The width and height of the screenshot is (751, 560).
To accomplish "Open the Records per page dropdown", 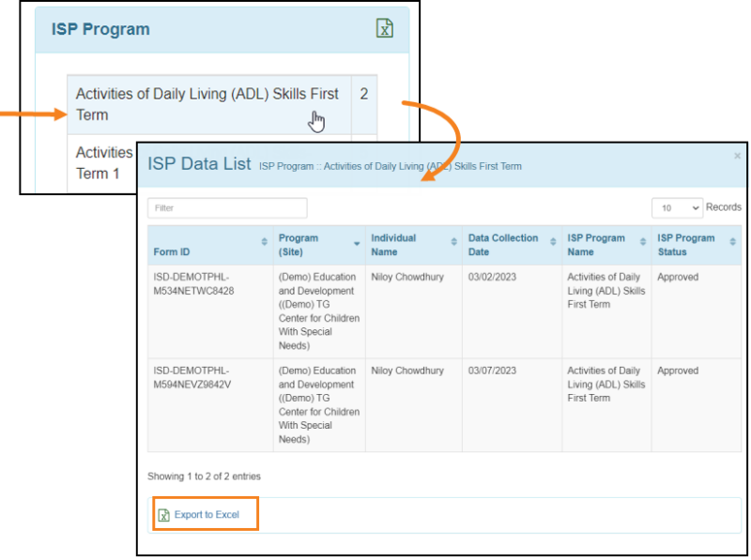I will click(676, 207).
